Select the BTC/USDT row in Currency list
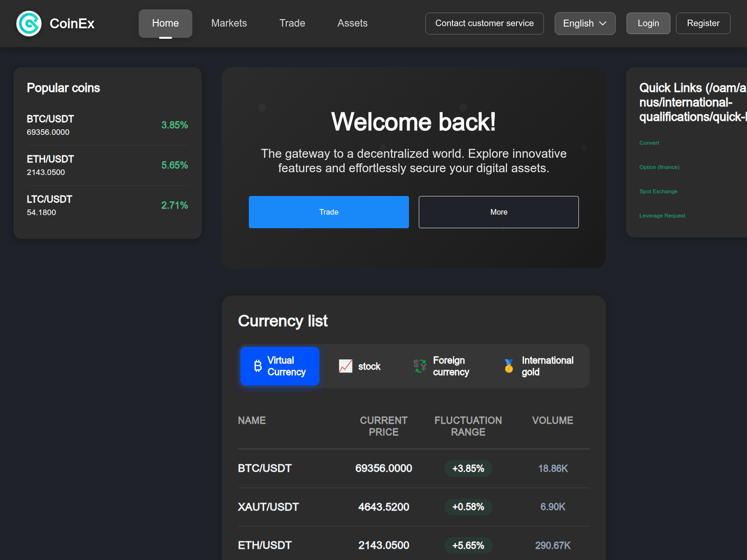747x560 pixels. [413, 469]
